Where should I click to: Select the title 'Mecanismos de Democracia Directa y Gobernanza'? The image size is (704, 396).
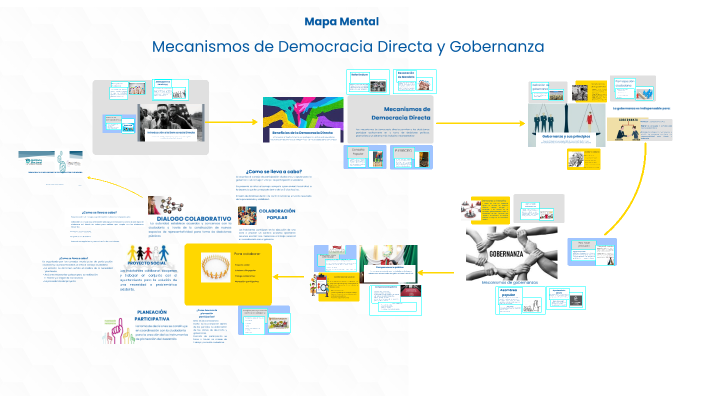tap(348, 47)
